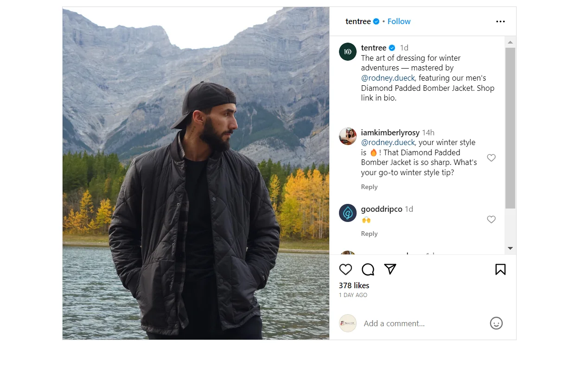Reply to gooddripco's comment

pyautogui.click(x=369, y=234)
